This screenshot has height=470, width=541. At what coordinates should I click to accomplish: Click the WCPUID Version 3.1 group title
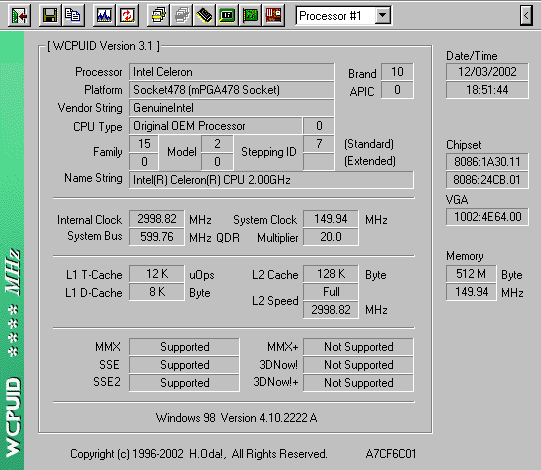click(x=104, y=46)
